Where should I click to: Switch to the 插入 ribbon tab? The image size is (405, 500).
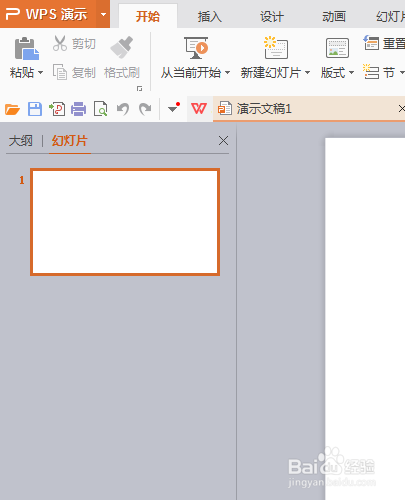(210, 16)
